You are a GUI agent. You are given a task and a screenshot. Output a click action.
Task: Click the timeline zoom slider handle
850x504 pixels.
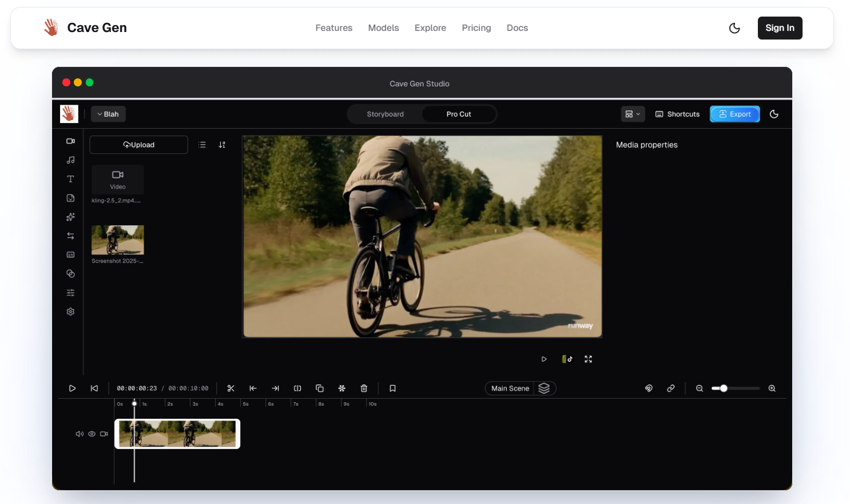point(724,388)
